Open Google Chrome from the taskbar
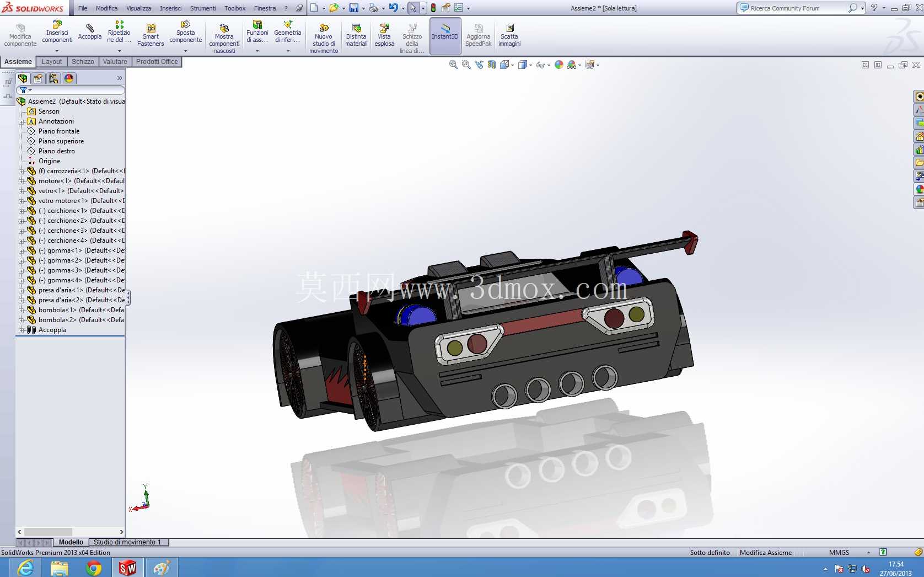Viewport: 924px width, 577px height. pyautogui.click(x=94, y=568)
